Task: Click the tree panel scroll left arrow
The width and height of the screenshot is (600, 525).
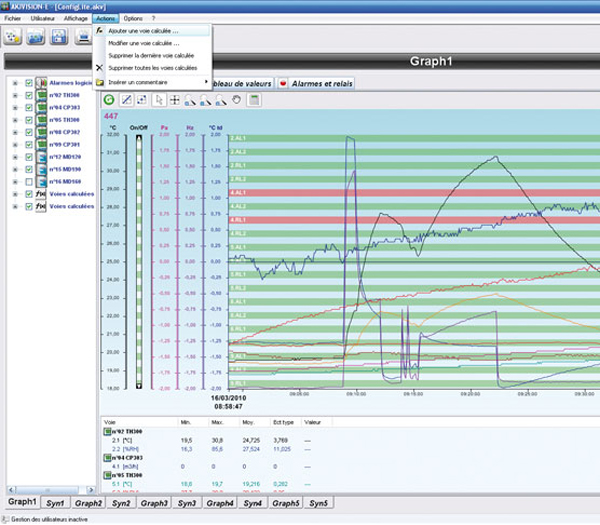Action: coord(11,489)
